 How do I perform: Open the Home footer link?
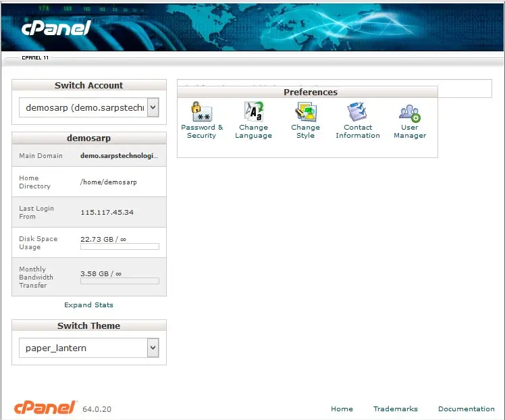(x=342, y=409)
